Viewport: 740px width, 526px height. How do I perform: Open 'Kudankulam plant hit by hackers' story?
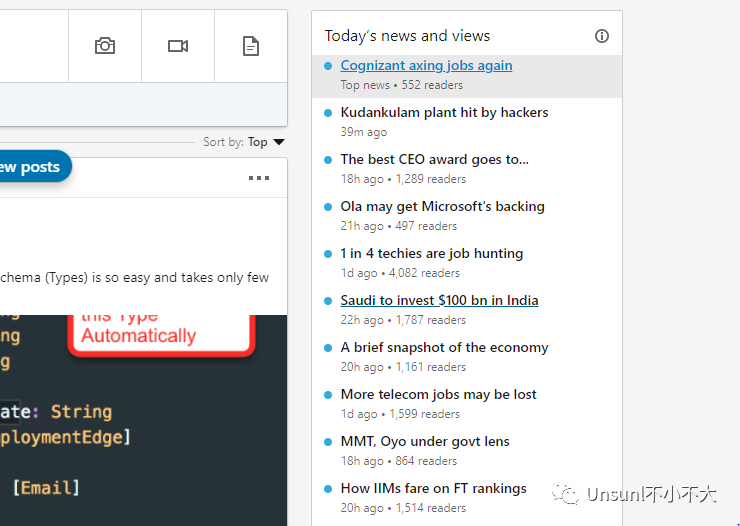pos(444,112)
